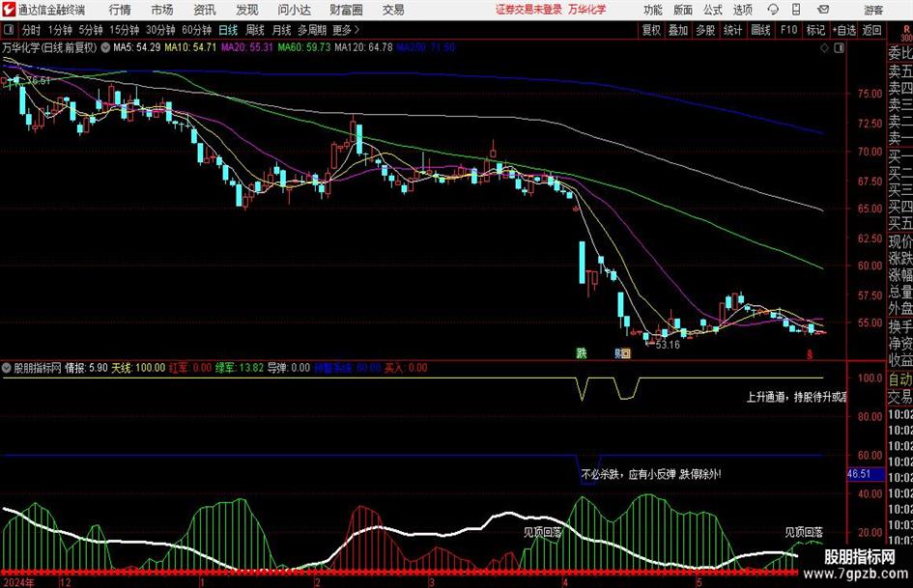This screenshot has width=913, height=588.
Task: Open the 多周期 multi-period view
Action: click(x=313, y=30)
